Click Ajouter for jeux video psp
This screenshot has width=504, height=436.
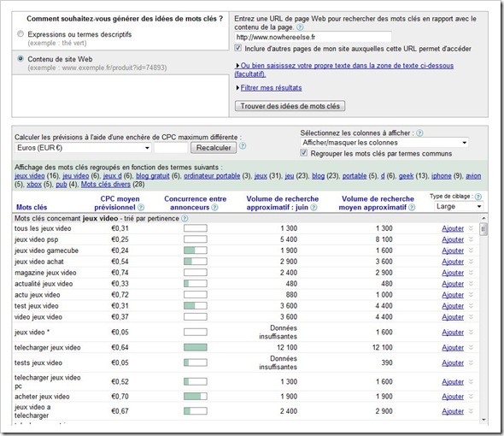(453, 239)
